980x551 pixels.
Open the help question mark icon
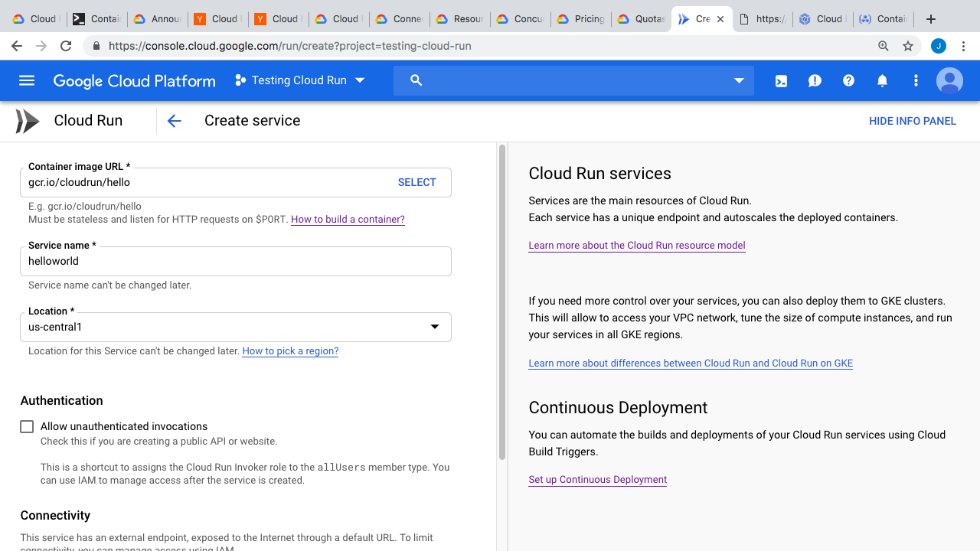tap(848, 80)
